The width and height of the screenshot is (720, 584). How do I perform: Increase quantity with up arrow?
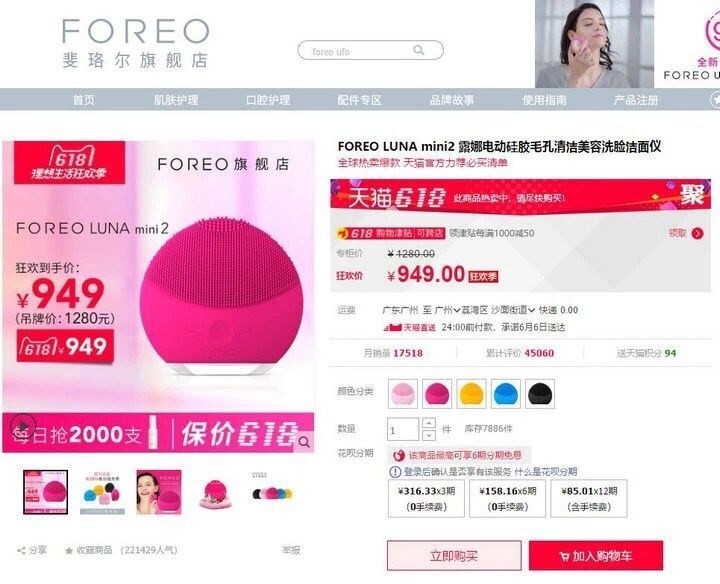tap(428, 423)
